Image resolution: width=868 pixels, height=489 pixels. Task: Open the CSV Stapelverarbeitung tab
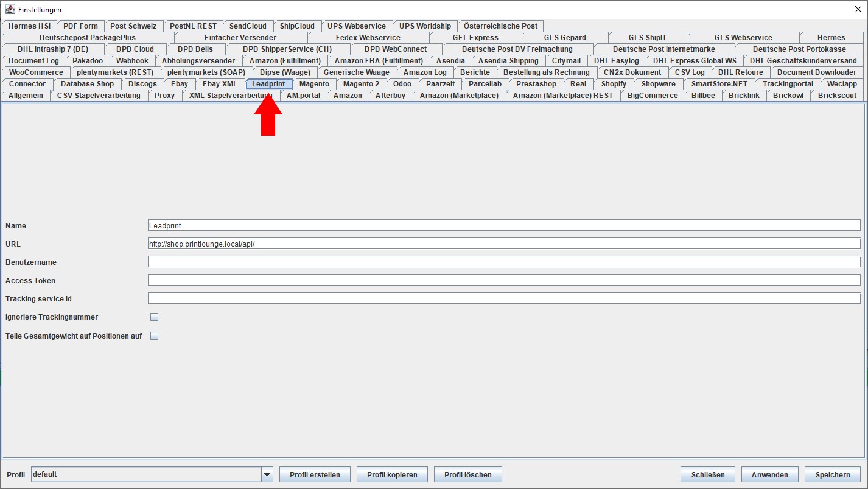(x=99, y=96)
